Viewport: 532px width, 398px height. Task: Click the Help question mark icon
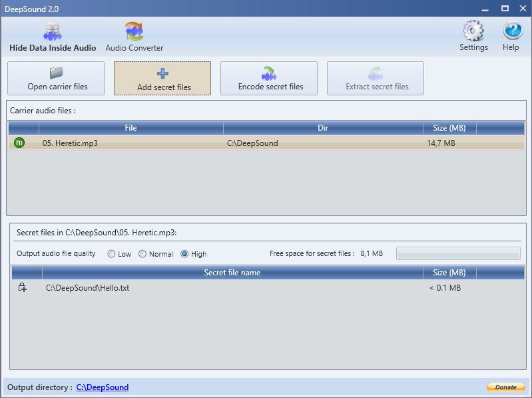point(511,37)
